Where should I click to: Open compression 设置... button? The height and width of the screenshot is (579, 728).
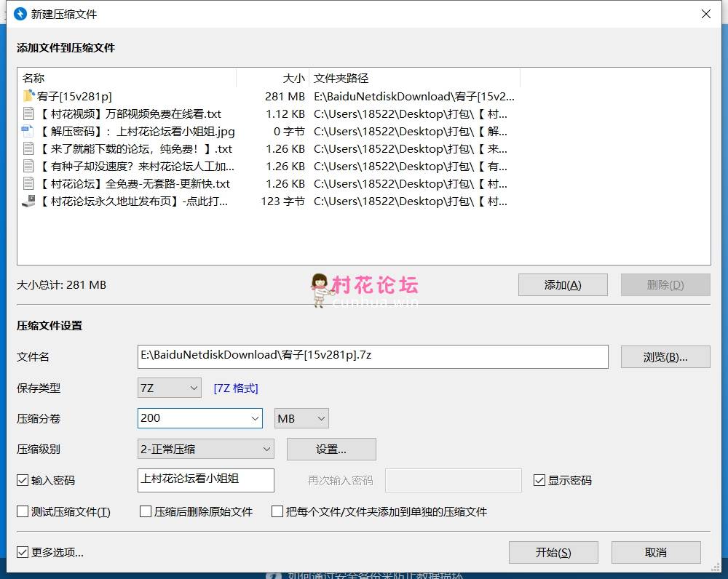(331, 449)
